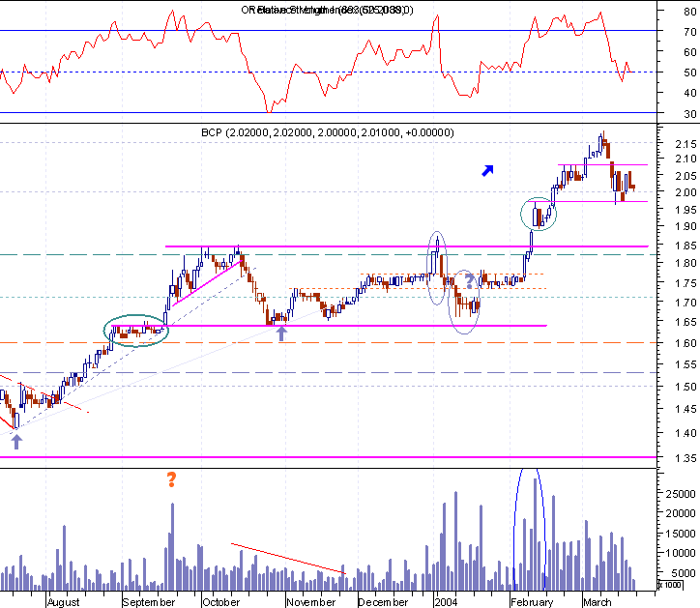This screenshot has height=608, width=700.
Task: Select the December label on time axis
Action: pos(383,602)
